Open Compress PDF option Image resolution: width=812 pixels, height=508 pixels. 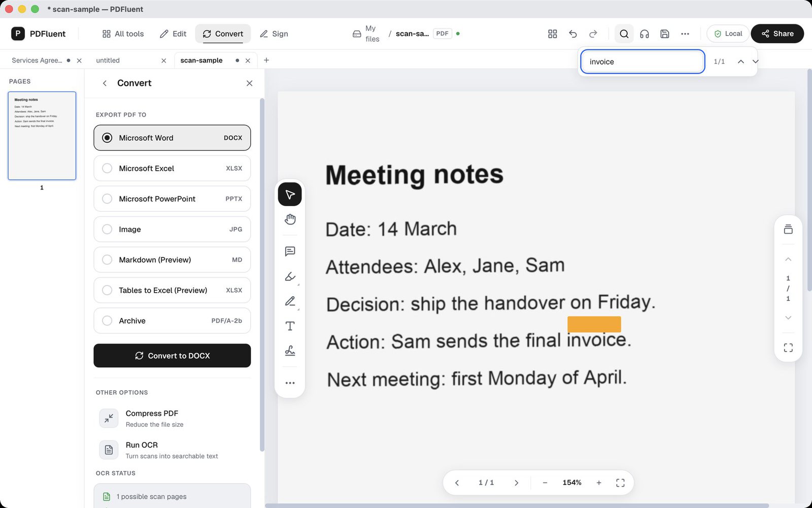pyautogui.click(x=172, y=418)
